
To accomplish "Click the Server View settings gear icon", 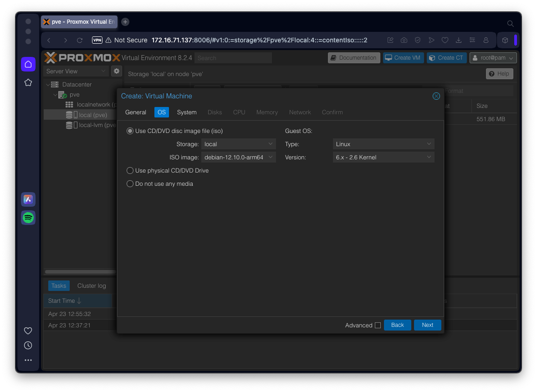I will point(117,71).
